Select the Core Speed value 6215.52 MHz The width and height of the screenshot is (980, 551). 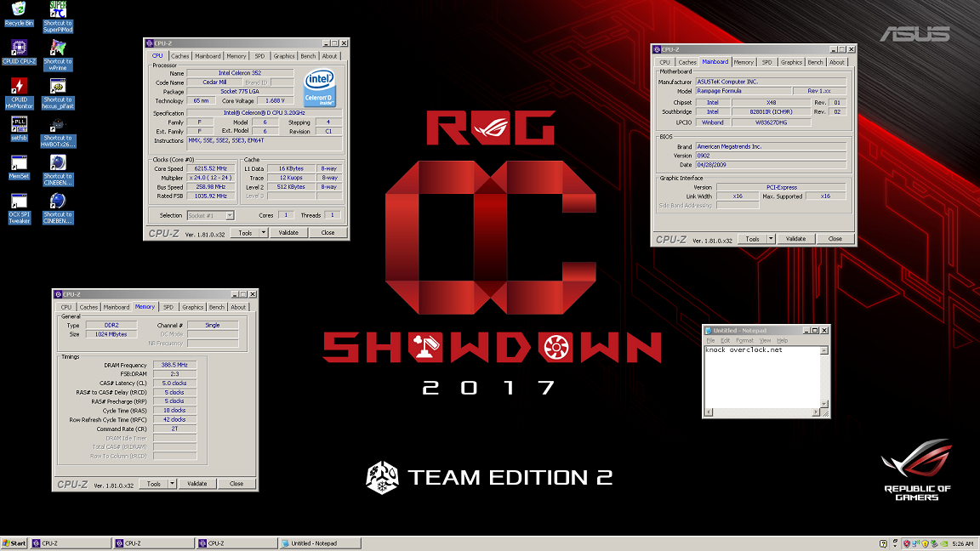[211, 168]
